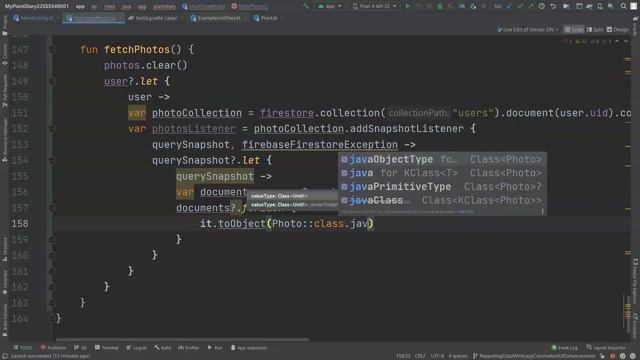Image resolution: width=640 pixels, height=360 pixels.
Task: Commit changes with the green checkmark
Action: [x=520, y=6]
